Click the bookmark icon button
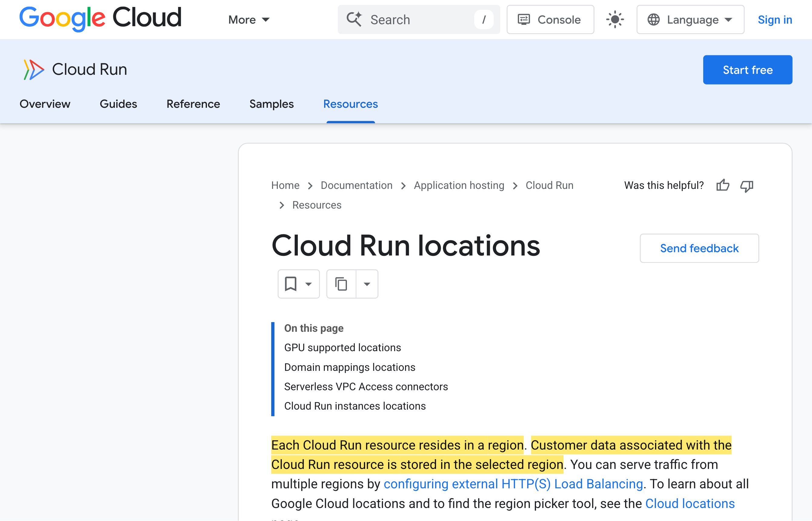This screenshot has height=521, width=812. [x=298, y=284]
